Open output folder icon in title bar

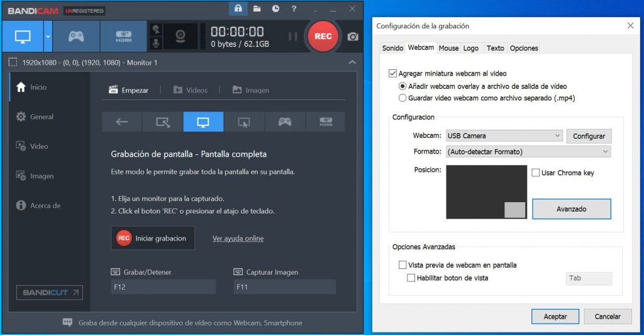(257, 9)
